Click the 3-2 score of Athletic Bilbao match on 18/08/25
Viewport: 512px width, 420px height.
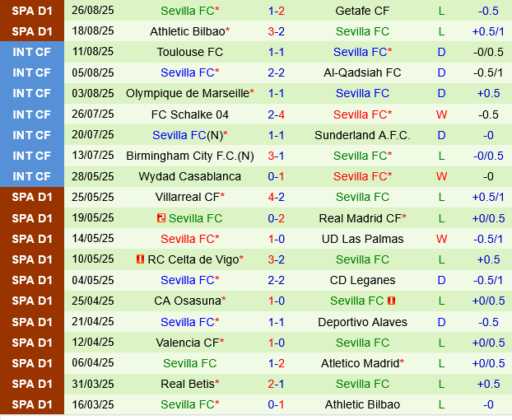(x=277, y=31)
